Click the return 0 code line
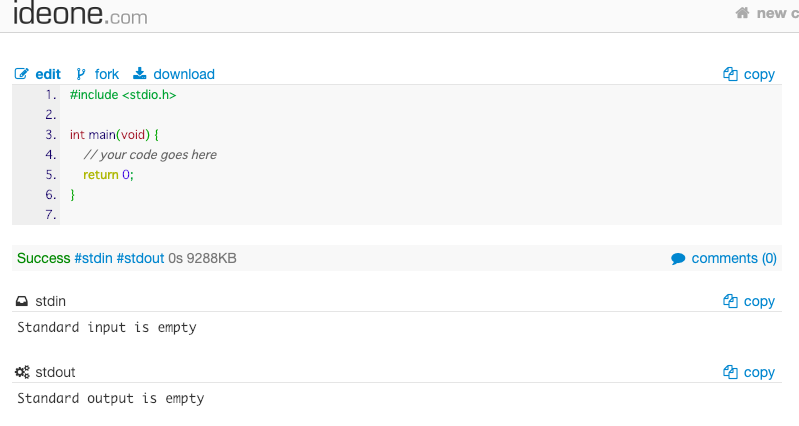Image resolution: width=799 pixels, height=426 pixels. (x=108, y=174)
